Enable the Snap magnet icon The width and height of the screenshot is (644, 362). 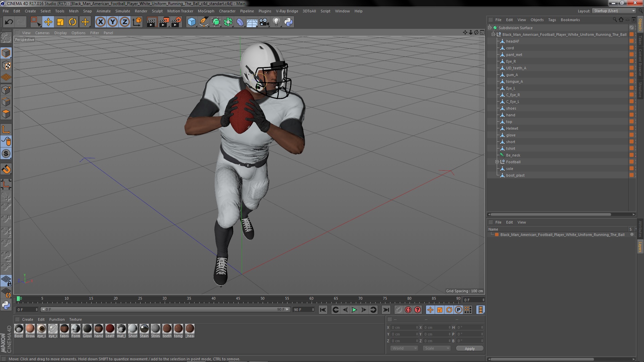tap(6, 169)
